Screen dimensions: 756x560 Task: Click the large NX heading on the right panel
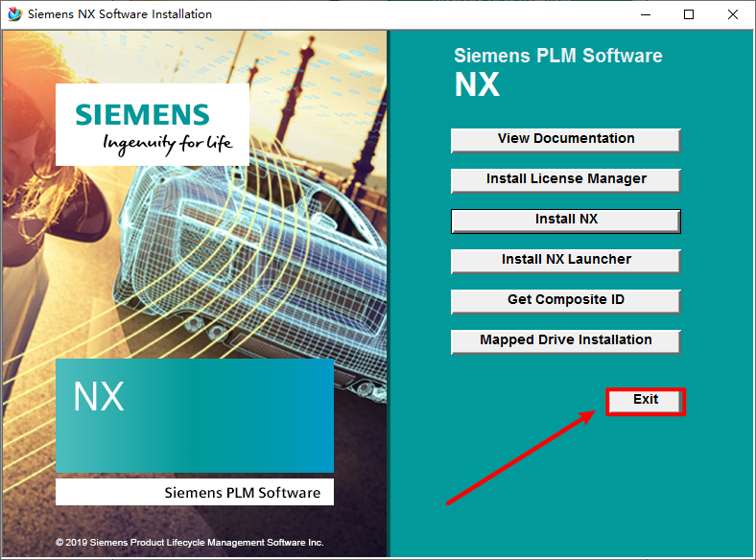click(x=477, y=84)
